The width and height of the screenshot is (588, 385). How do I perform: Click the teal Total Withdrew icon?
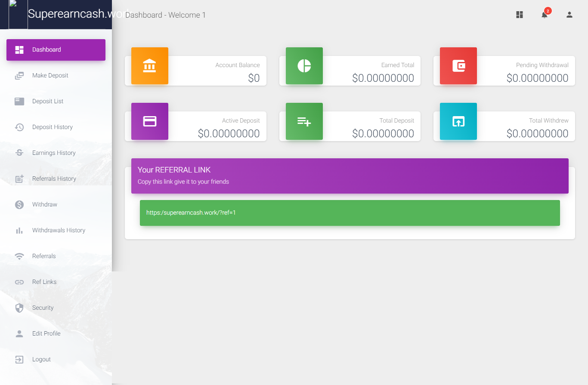(458, 121)
